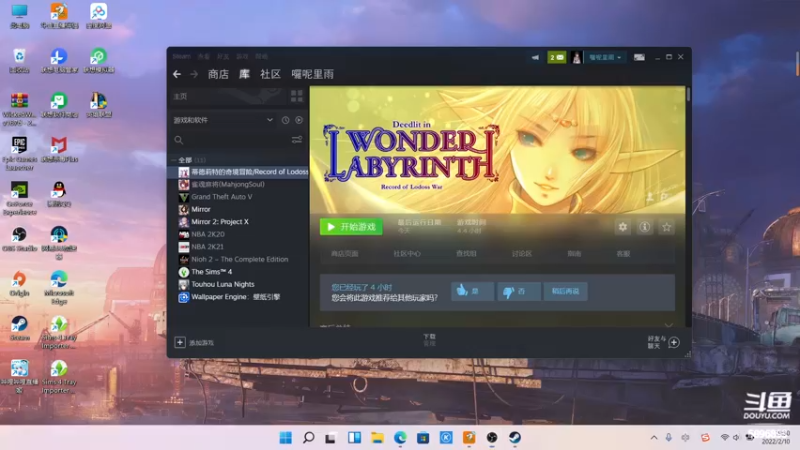Viewport: 800px width, 450px height.
Task: Open taskbar search magnifier
Action: point(308,437)
